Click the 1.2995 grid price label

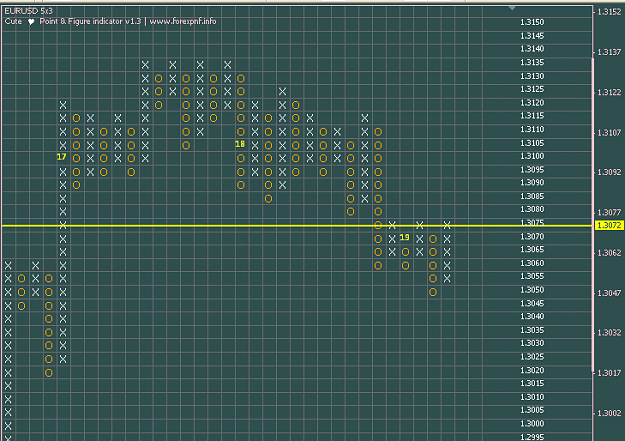(532, 437)
